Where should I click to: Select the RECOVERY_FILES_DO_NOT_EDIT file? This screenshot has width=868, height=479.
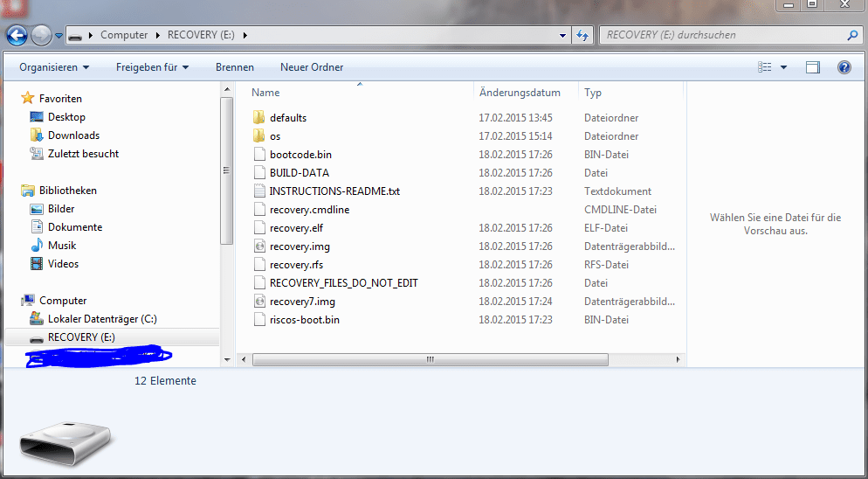(x=344, y=282)
